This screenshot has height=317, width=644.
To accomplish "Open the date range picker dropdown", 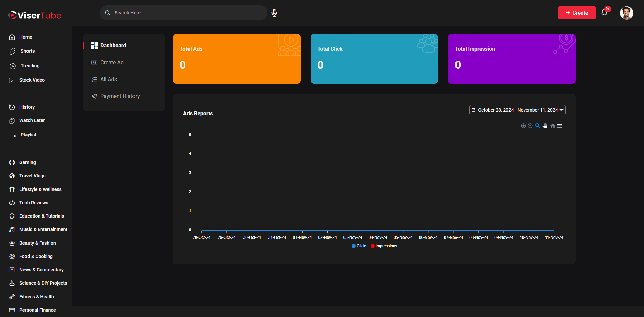I will (517, 110).
